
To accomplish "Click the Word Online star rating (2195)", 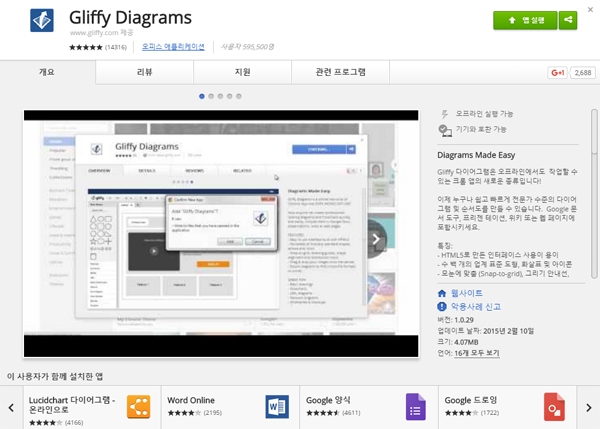I will coord(195,413).
